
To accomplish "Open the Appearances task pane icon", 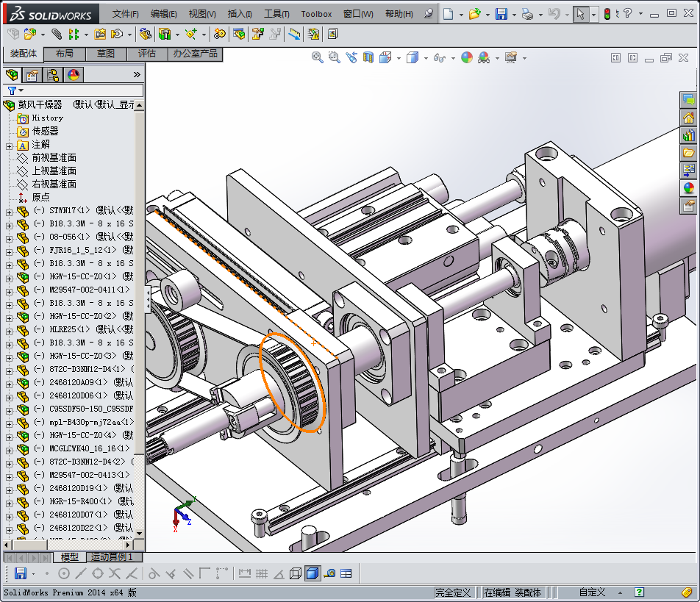I will [689, 188].
